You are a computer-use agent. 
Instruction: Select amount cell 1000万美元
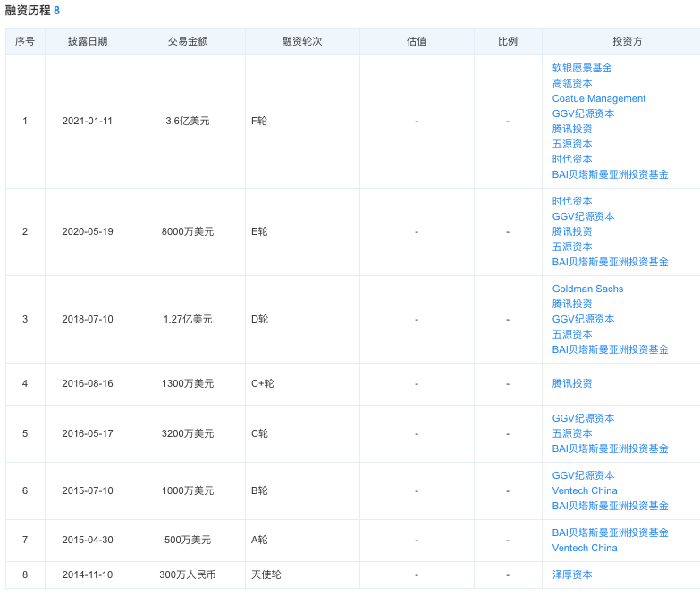(188, 490)
